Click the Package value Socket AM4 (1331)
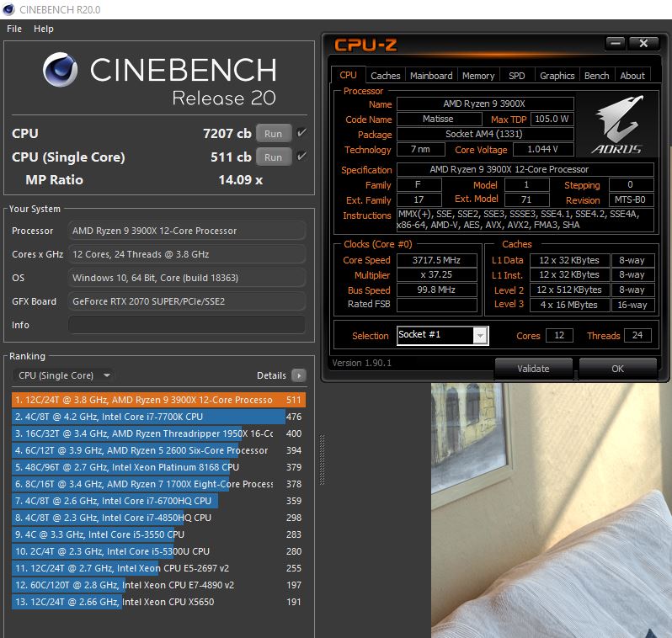This screenshot has height=638, width=672. 485,134
